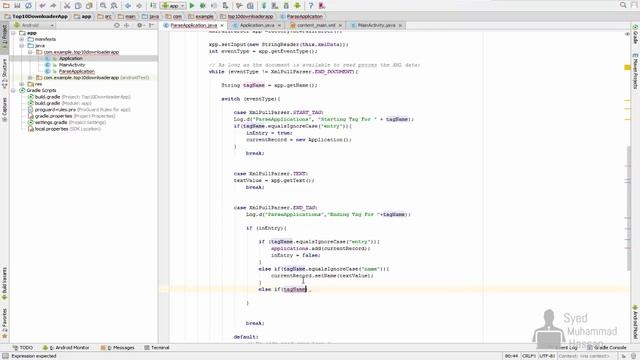Screen dimensions: 640x360
Task: Click the Copy icon in toolbar
Action: (x=78, y=5)
